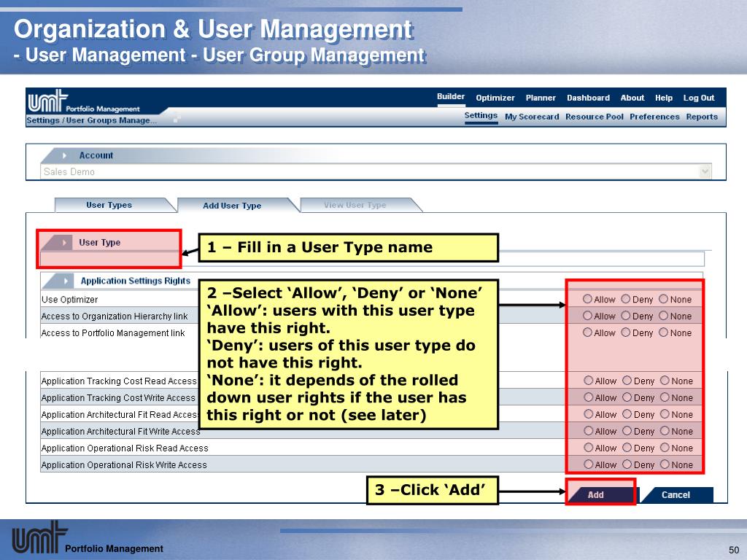Screen dimensions: 747x560
Task: Collapse the User Type section arrow
Action: click(64, 242)
